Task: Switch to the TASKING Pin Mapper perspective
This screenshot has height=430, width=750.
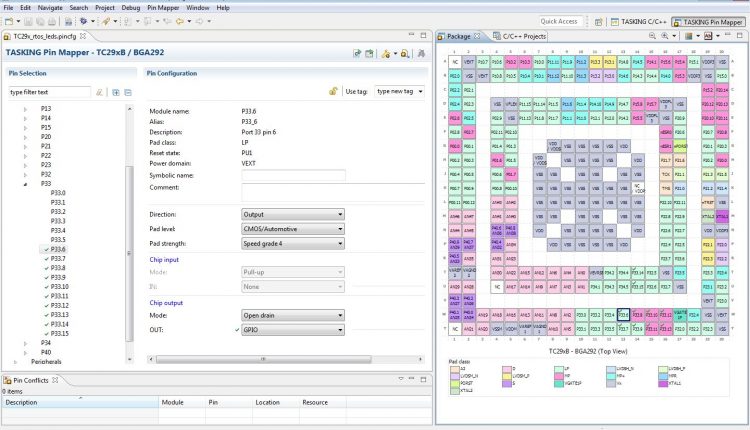Action: (x=708, y=22)
